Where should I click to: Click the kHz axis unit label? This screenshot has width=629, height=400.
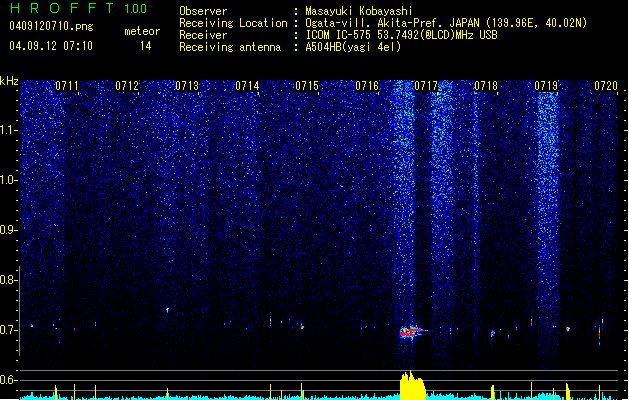pos(9,81)
